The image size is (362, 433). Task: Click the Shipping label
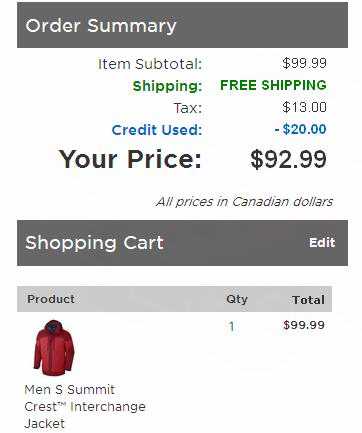tap(167, 86)
